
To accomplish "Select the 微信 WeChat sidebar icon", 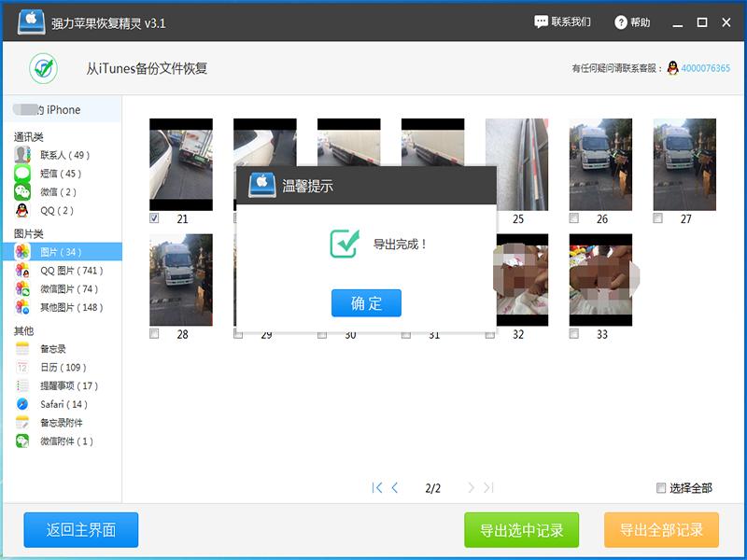I will [21, 192].
